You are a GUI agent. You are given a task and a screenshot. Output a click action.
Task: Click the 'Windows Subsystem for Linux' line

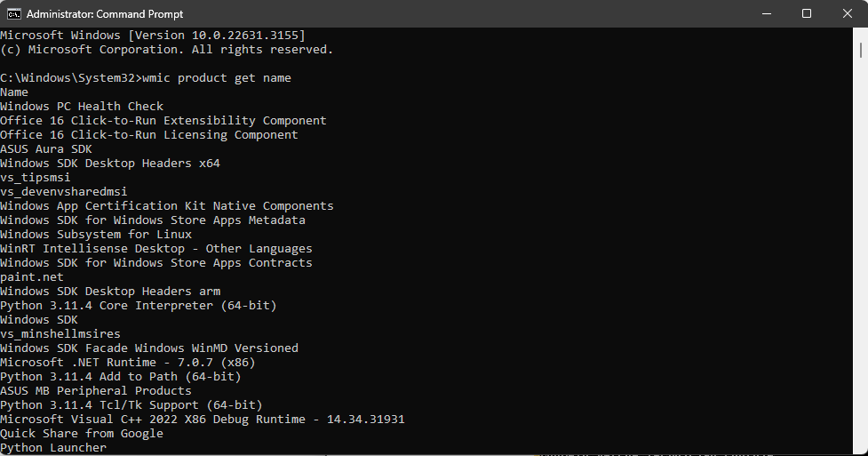(96, 235)
